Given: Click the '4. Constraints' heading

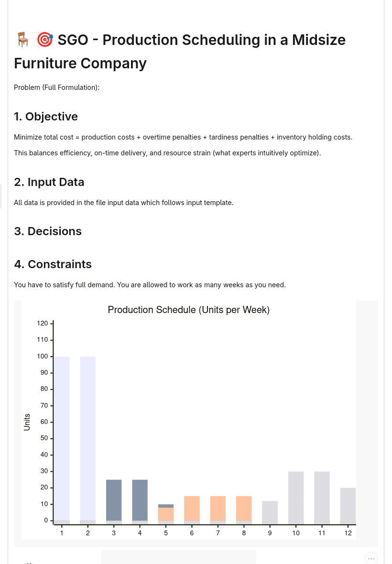Looking at the screenshot, I should [x=53, y=264].
